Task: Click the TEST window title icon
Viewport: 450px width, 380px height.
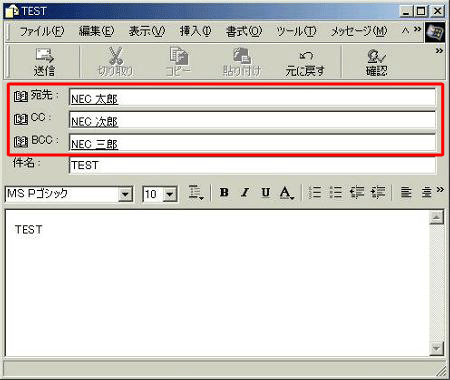Action: point(11,11)
